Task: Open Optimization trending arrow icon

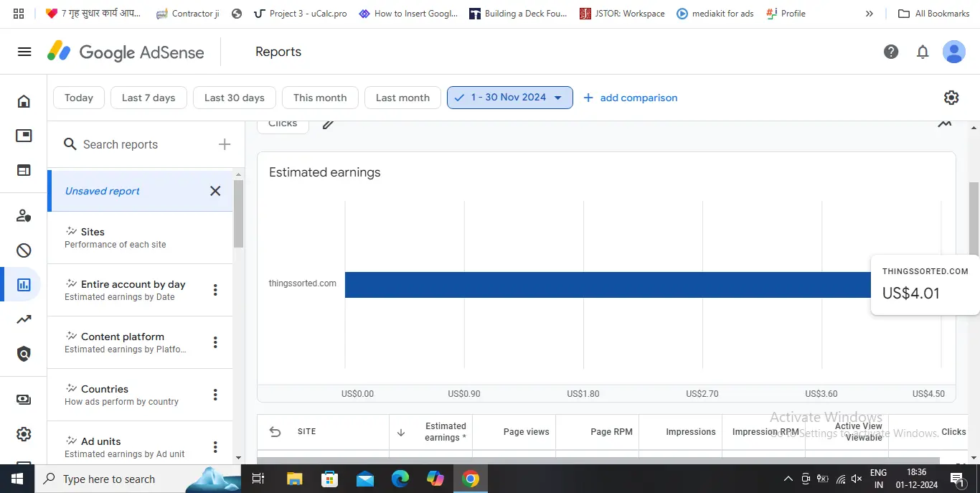Action: (24, 319)
